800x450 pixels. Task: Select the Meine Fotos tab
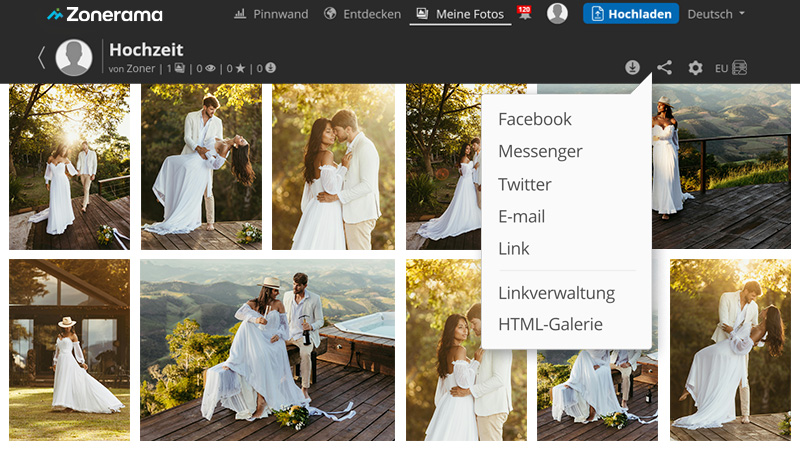[460, 14]
